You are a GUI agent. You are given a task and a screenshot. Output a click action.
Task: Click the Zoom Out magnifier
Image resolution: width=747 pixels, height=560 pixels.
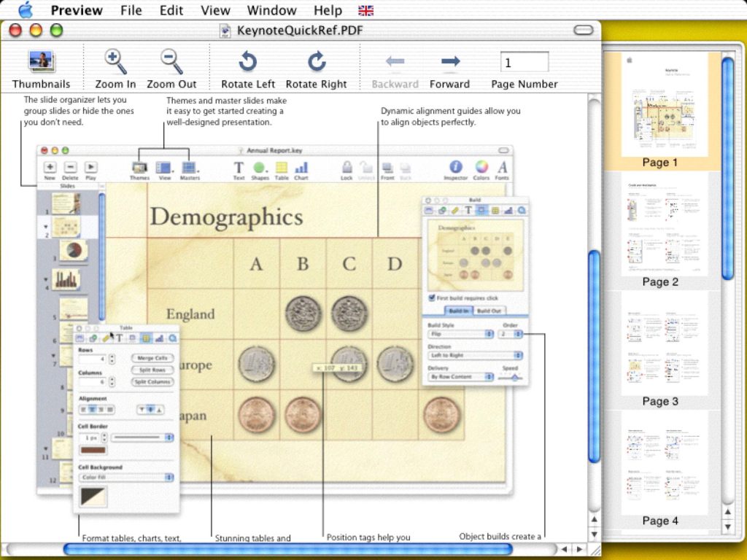pos(171,61)
